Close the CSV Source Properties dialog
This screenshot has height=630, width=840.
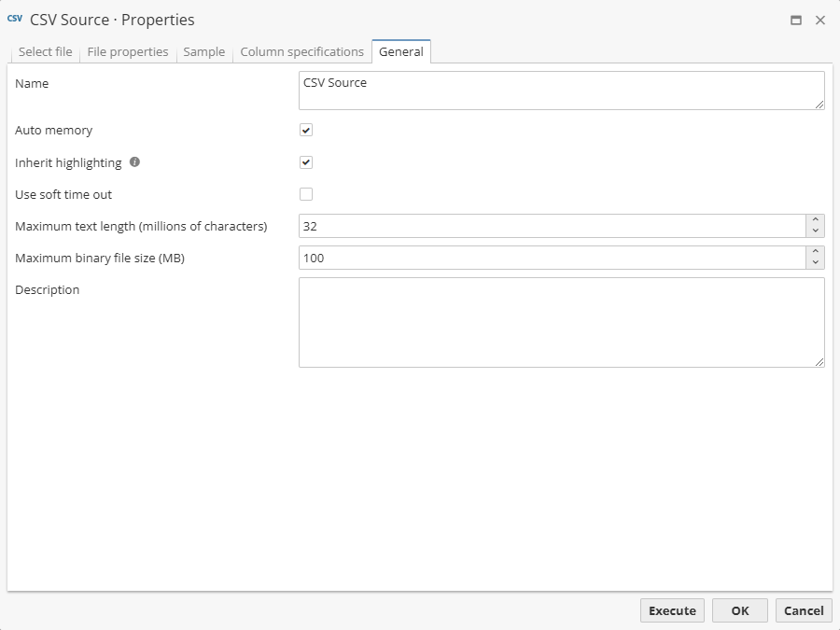click(820, 20)
